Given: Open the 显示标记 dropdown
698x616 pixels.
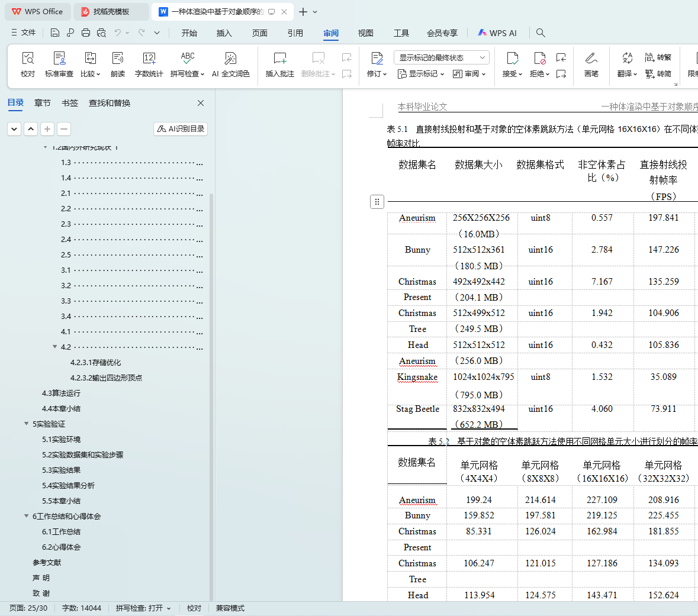Looking at the screenshot, I should click(x=421, y=74).
